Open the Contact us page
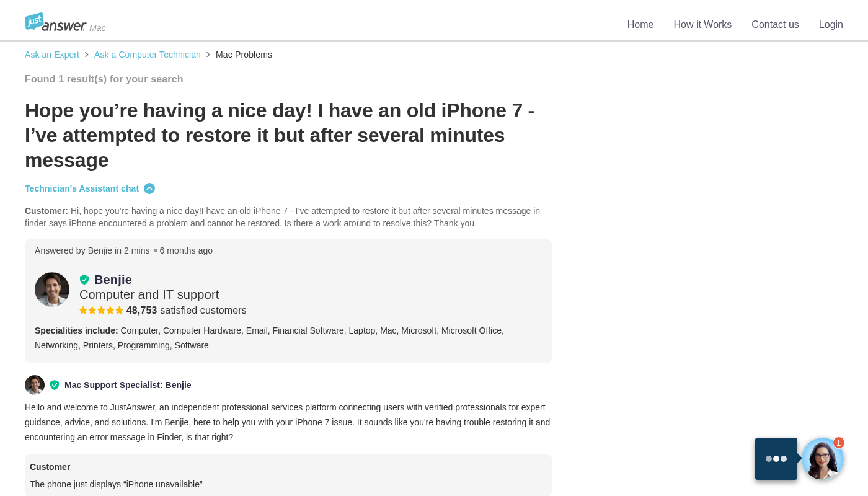Screen dimensions: 868x496 (x=775, y=25)
